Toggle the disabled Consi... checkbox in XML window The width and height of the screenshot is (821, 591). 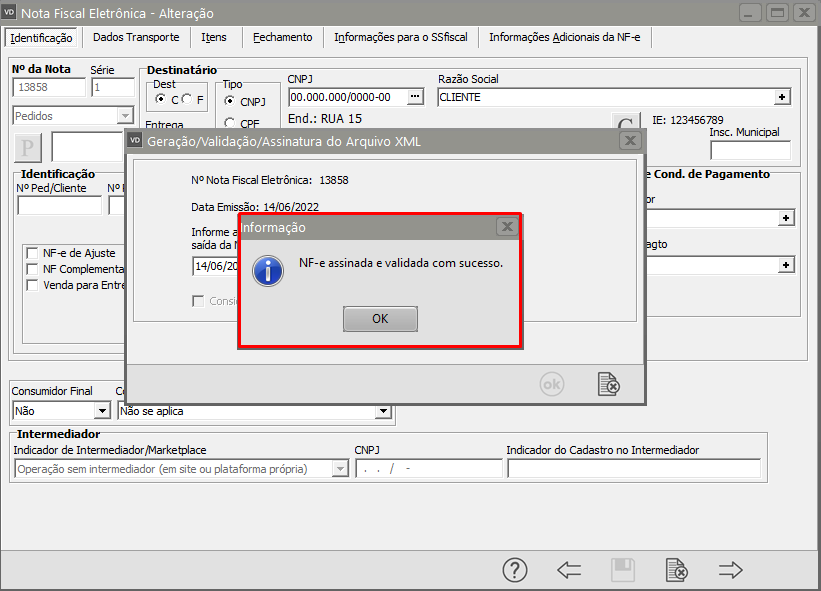pyautogui.click(x=198, y=301)
